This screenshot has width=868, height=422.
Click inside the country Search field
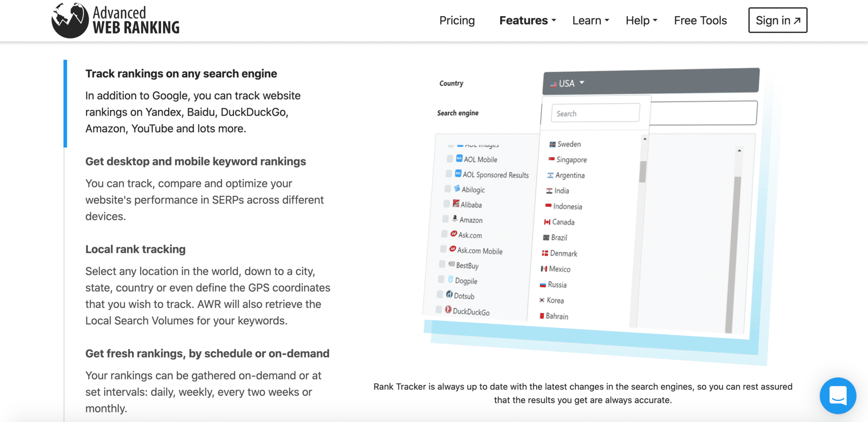click(595, 113)
